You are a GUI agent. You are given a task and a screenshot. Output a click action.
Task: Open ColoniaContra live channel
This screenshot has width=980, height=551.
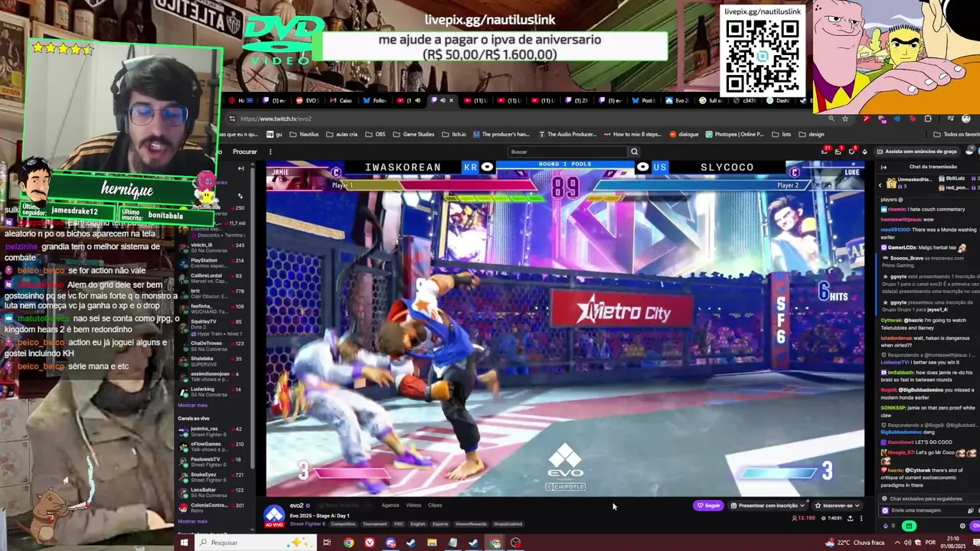pyautogui.click(x=211, y=507)
